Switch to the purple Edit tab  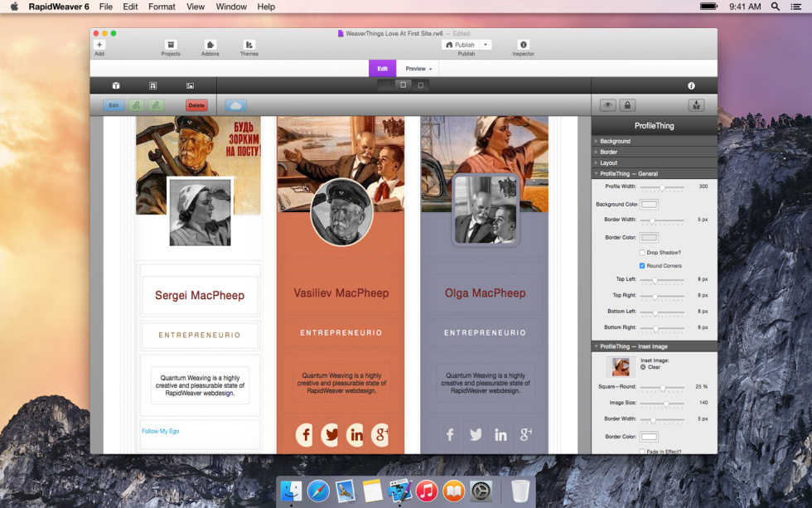click(382, 68)
